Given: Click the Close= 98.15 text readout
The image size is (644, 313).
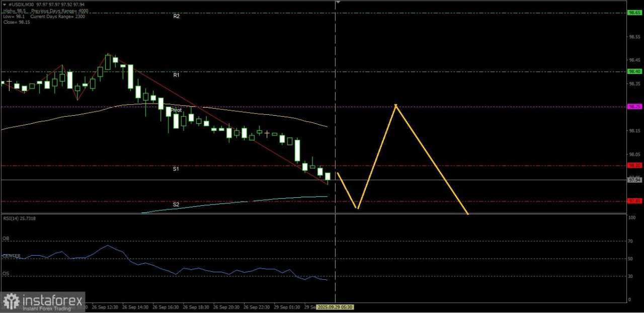Looking at the screenshot, I should click(16, 22).
